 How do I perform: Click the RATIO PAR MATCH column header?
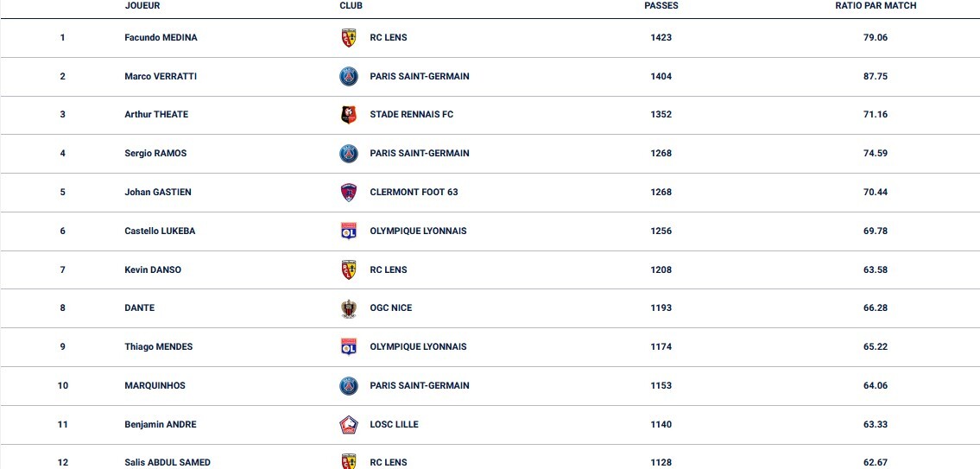point(876,6)
